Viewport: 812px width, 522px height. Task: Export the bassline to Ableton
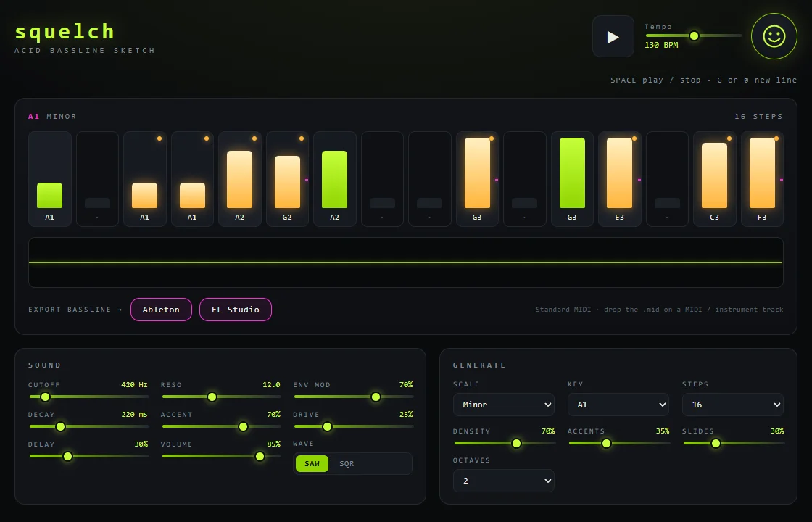pos(161,310)
